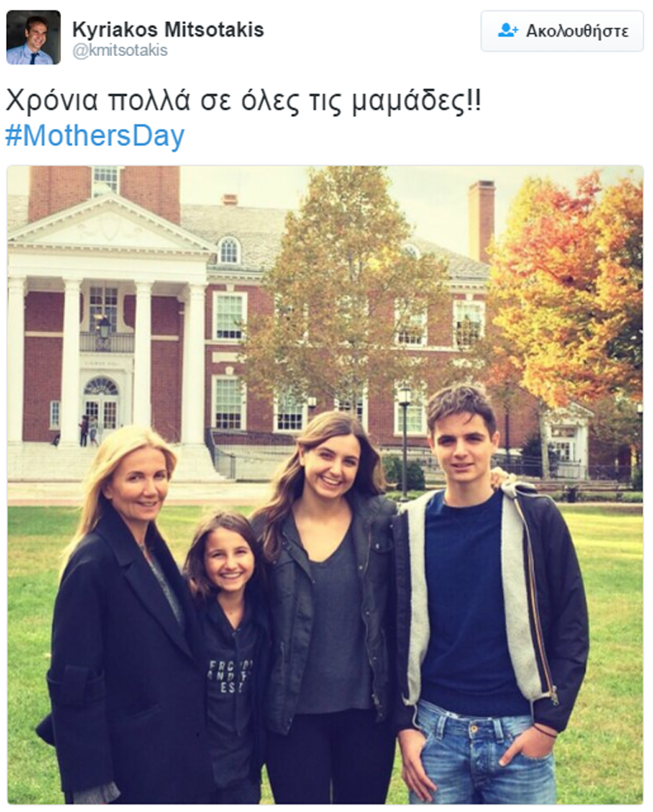653x812 pixels.
Task: Follow the account with the Ακολουθήστε button
Action: (x=561, y=31)
